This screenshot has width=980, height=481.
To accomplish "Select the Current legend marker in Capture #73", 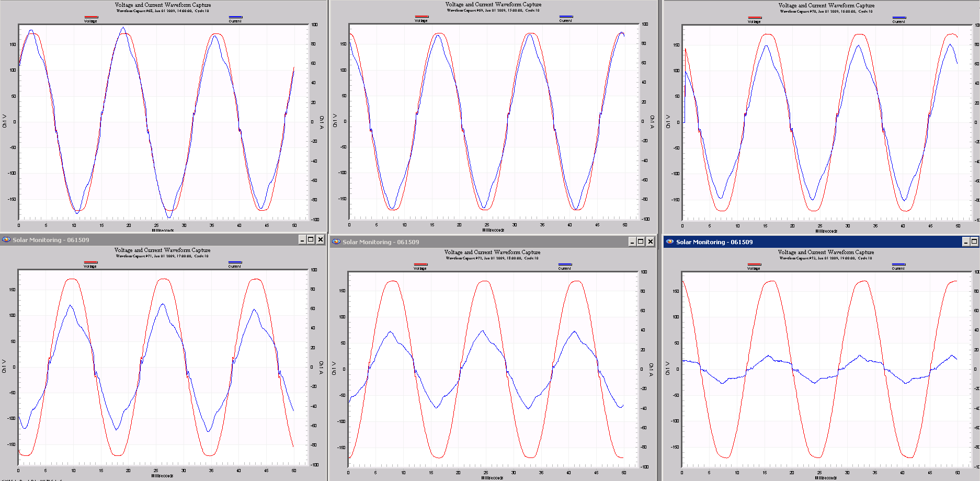I will 898,265.
